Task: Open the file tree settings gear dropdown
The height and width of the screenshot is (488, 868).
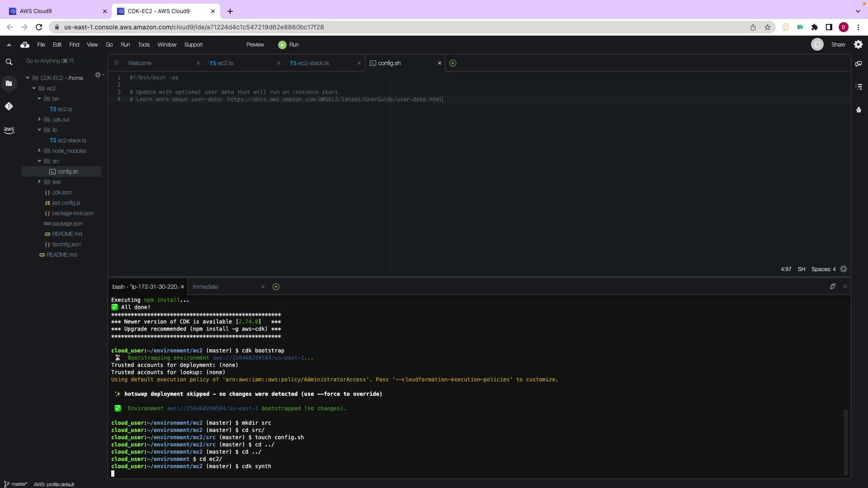Action: (x=99, y=75)
